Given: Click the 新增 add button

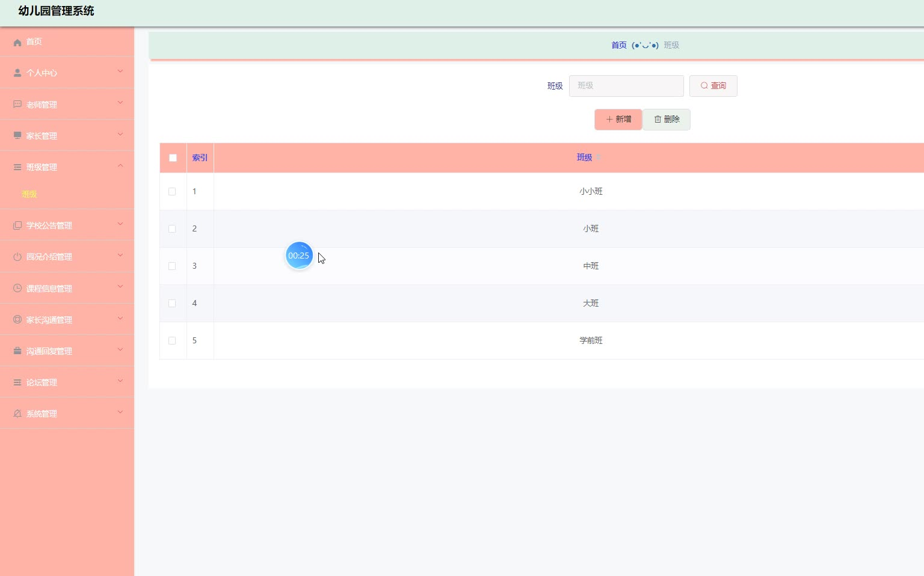Looking at the screenshot, I should tap(618, 120).
